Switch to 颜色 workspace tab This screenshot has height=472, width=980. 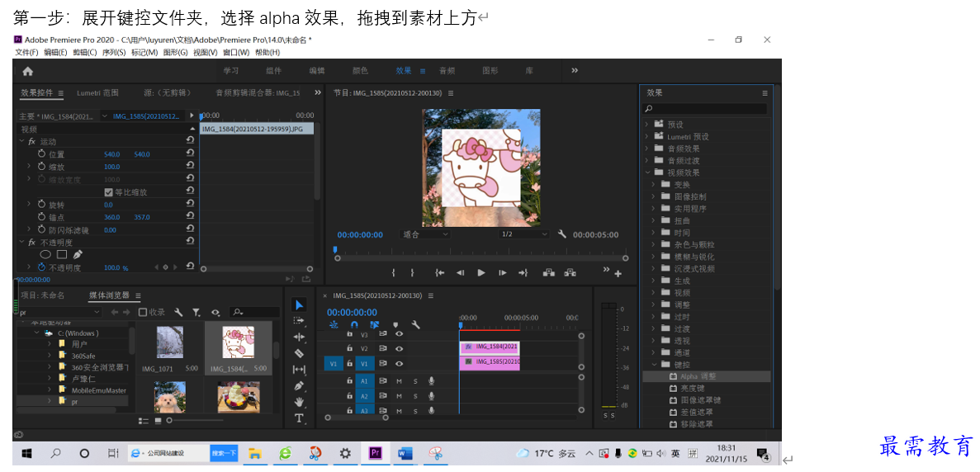361,70
